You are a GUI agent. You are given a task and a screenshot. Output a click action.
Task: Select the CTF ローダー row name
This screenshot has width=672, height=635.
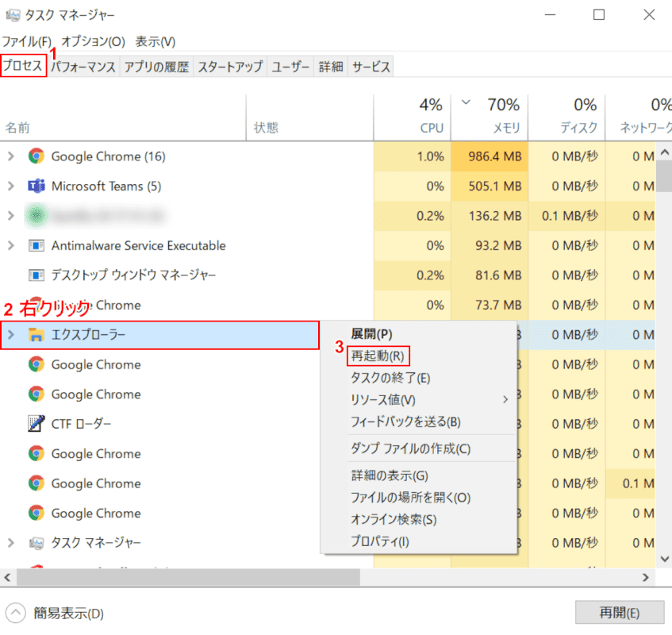click(x=82, y=424)
